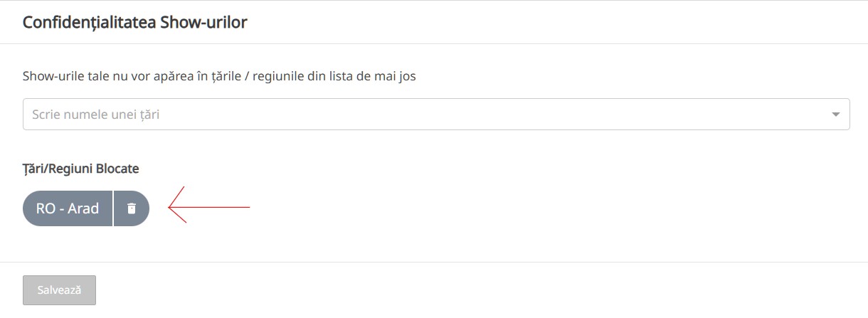This screenshot has height=318, width=868.
Task: Click the 'Confidențialitatea Show-urilor' heading
Action: click(135, 22)
